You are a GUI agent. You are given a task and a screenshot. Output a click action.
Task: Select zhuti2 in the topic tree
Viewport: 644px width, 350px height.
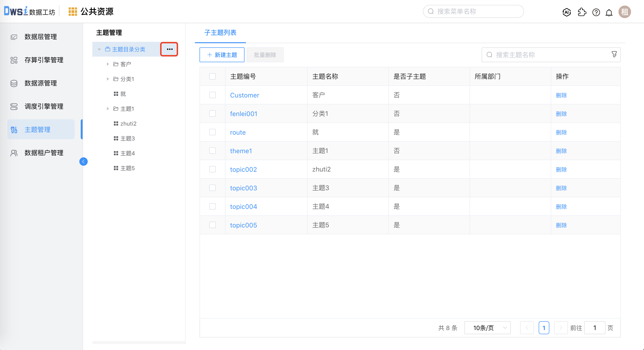(128, 123)
